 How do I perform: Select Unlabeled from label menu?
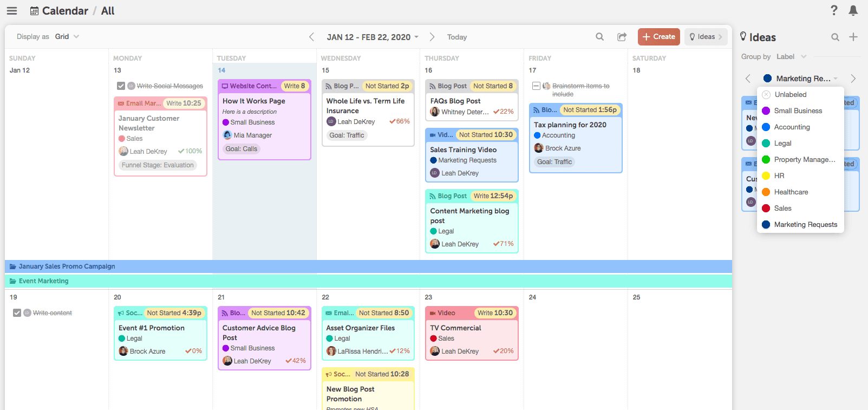(800, 94)
